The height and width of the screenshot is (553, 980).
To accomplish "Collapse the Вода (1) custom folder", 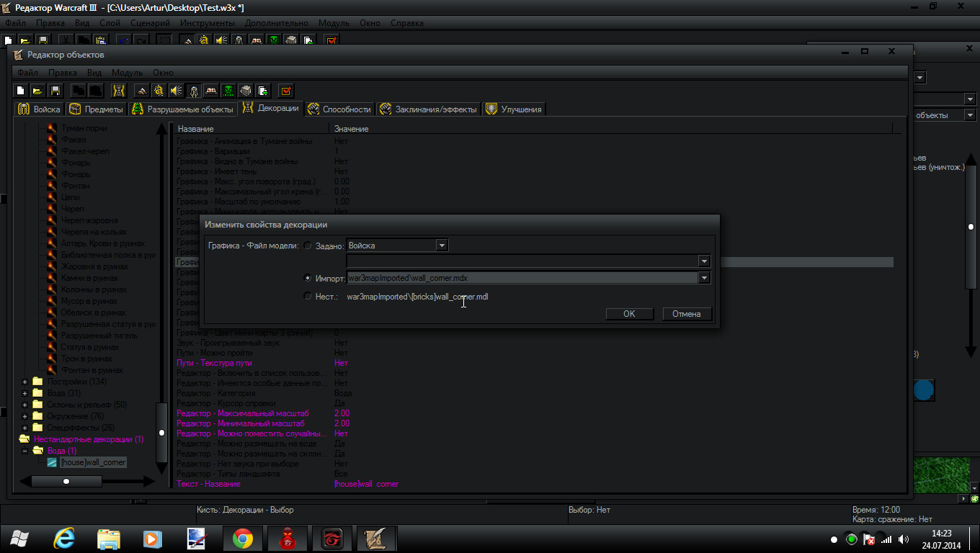I will point(24,451).
